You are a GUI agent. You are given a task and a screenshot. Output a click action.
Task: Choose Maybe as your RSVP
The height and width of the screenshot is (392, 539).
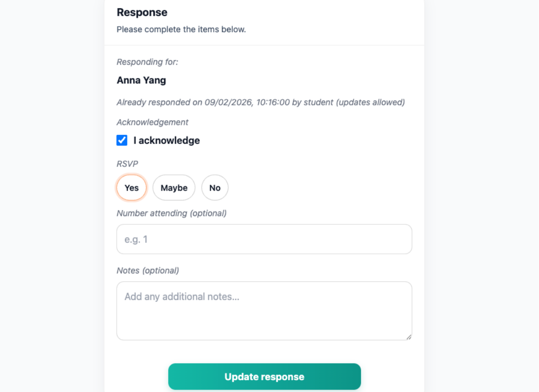(173, 188)
